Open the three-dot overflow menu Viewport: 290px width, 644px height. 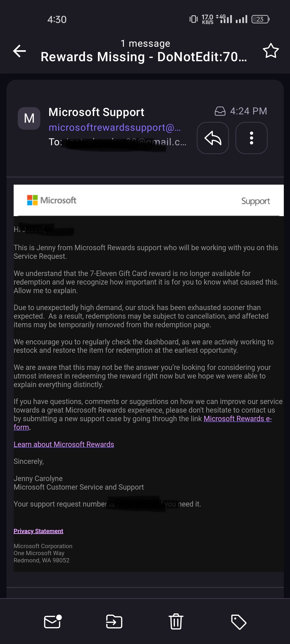point(251,138)
